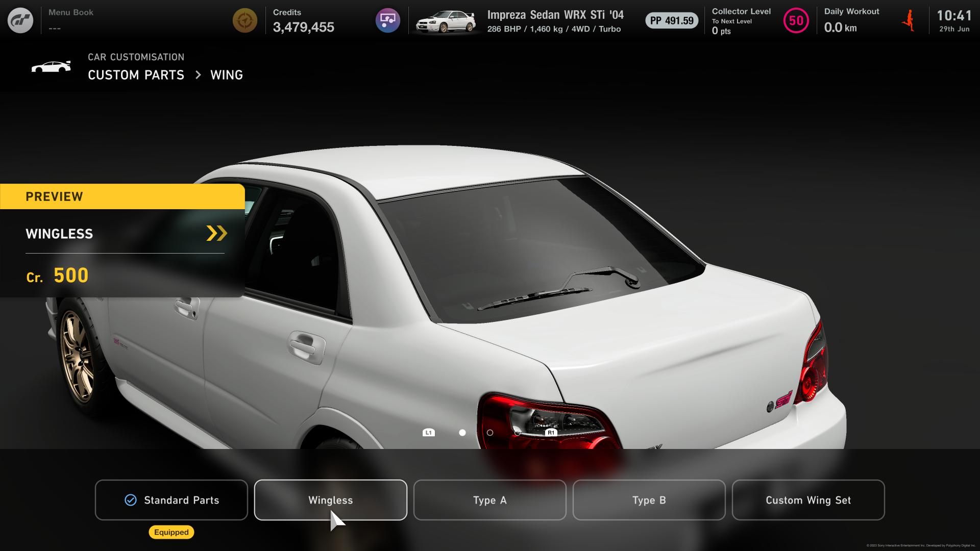The width and height of the screenshot is (980, 551).
Task: Click the WING breadcrumb label
Action: click(x=227, y=75)
